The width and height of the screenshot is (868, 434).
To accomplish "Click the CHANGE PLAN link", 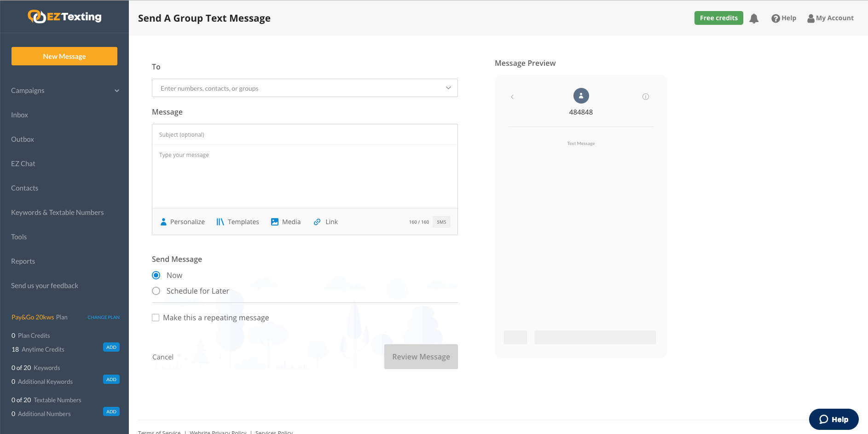I will (x=104, y=318).
